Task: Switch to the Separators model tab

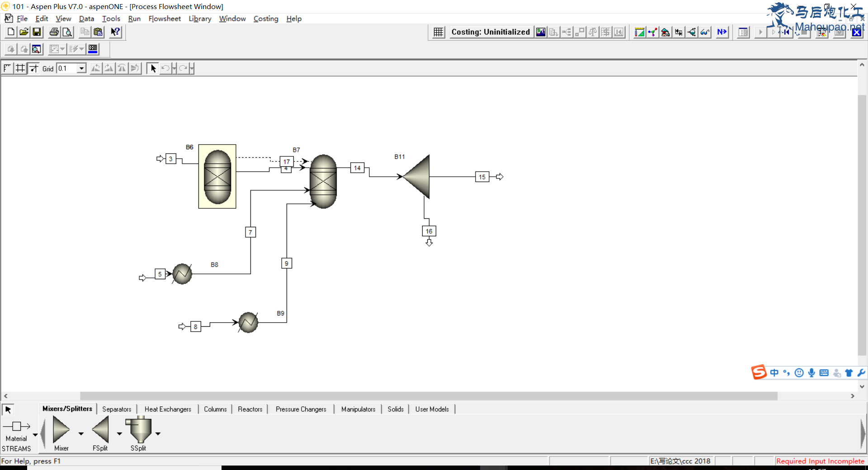Action: pyautogui.click(x=117, y=409)
